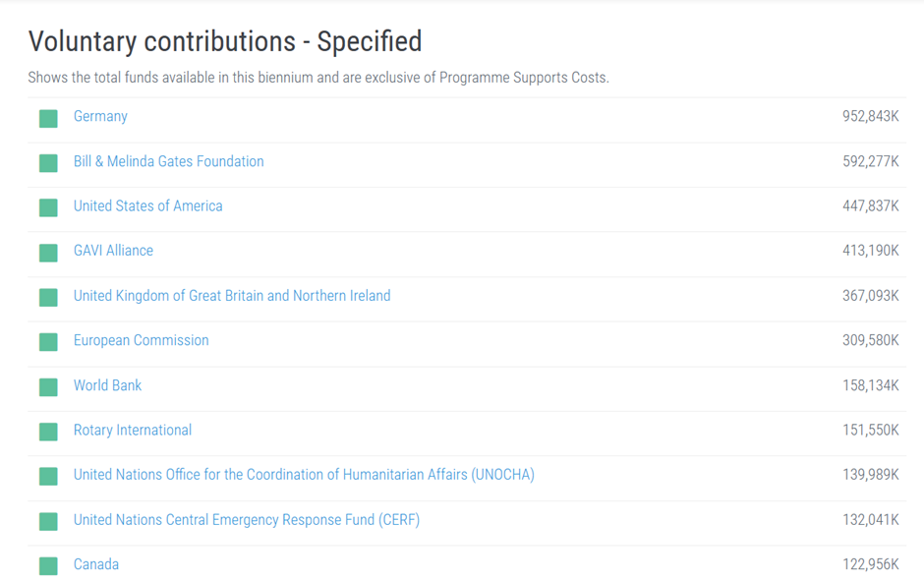
Task: Click the Voluntary contributions - Specified heading
Action: [225, 41]
